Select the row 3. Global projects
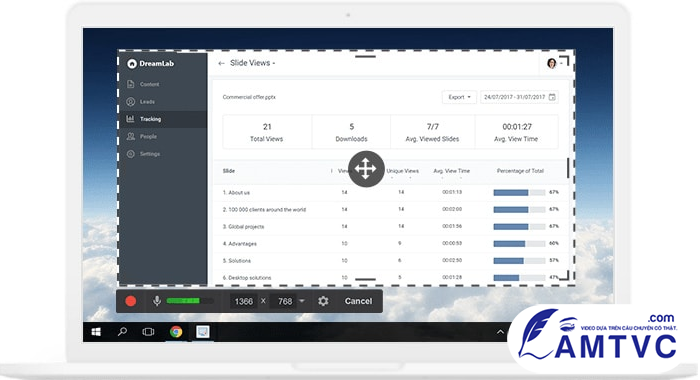The height and width of the screenshot is (380, 700). tap(391, 226)
